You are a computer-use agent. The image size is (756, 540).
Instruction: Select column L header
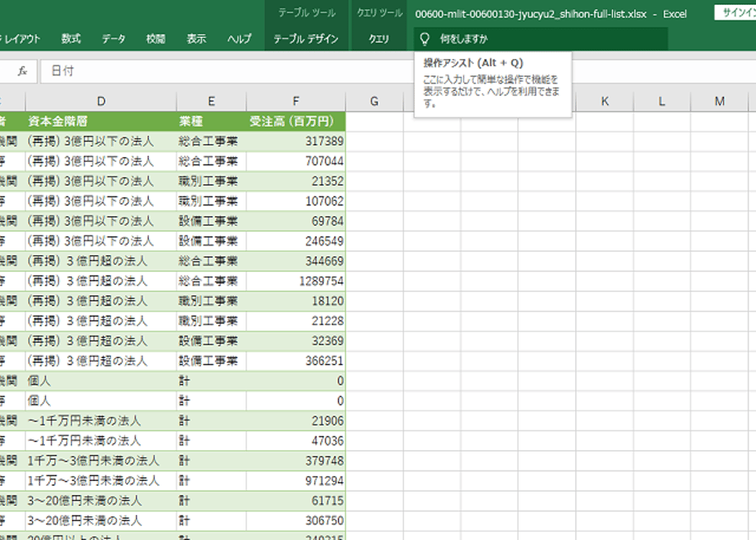pyautogui.click(x=661, y=101)
